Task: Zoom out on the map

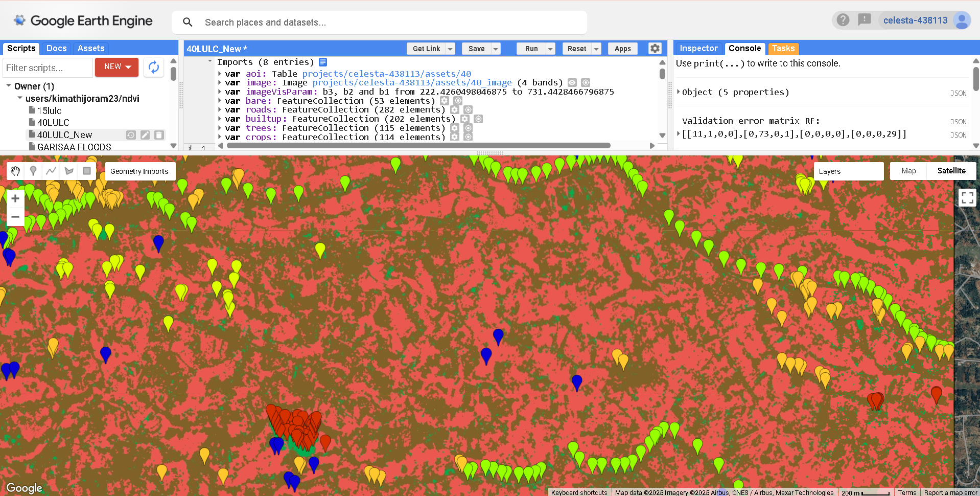Action: pos(15,217)
